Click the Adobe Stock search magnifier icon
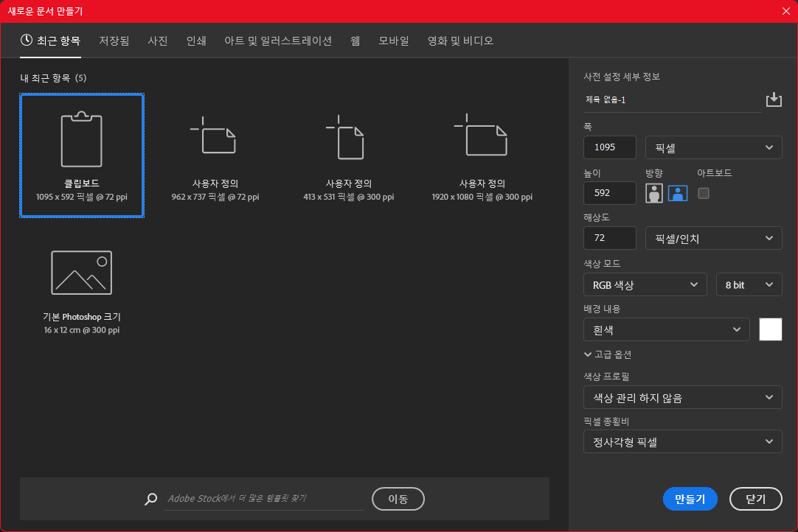This screenshot has height=532, width=798. pos(150,499)
